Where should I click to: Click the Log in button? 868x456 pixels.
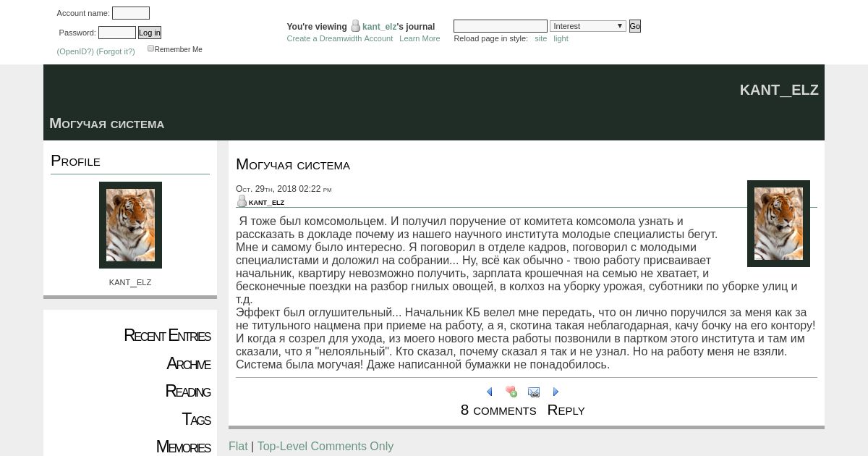(x=150, y=33)
